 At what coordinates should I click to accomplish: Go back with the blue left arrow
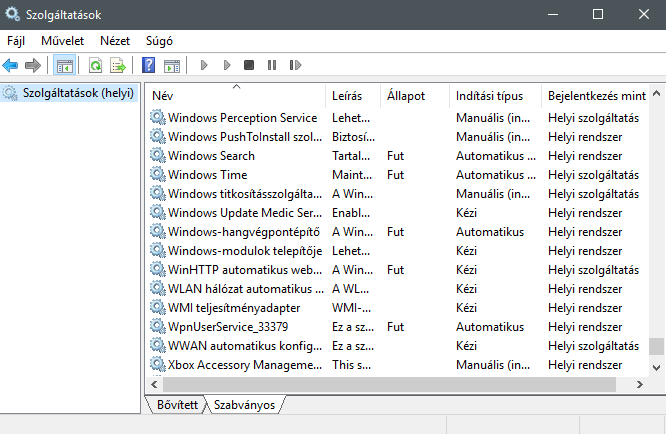10,65
